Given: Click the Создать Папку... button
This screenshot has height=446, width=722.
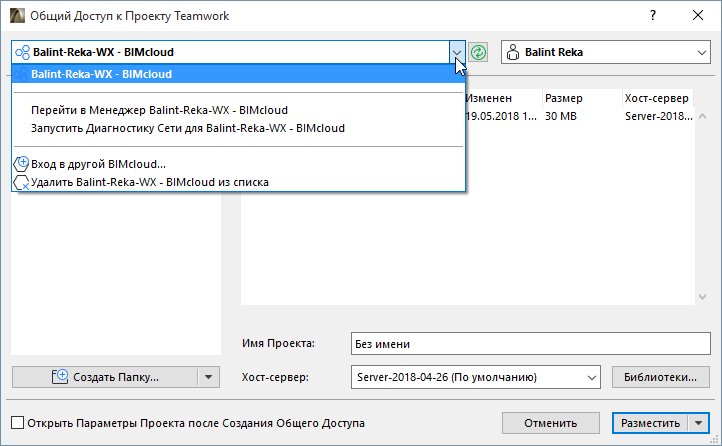Looking at the screenshot, I should point(105,377).
